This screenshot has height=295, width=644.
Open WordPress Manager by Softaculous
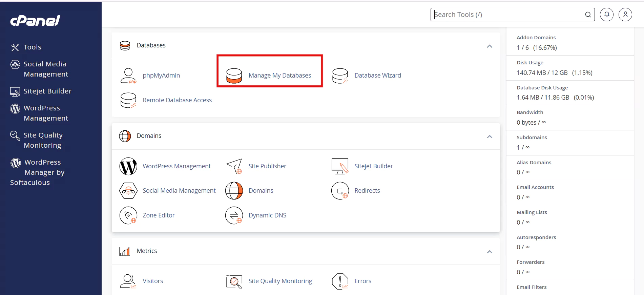[37, 172]
